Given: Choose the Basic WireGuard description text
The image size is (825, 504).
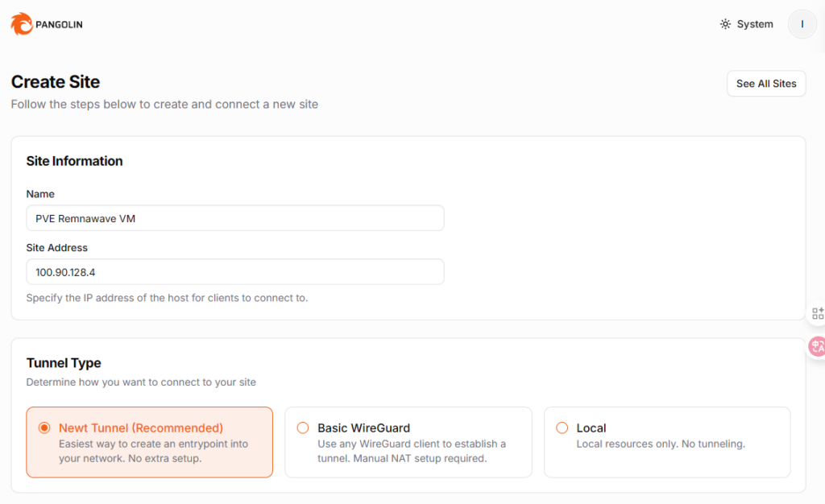Looking at the screenshot, I should click(x=412, y=451).
